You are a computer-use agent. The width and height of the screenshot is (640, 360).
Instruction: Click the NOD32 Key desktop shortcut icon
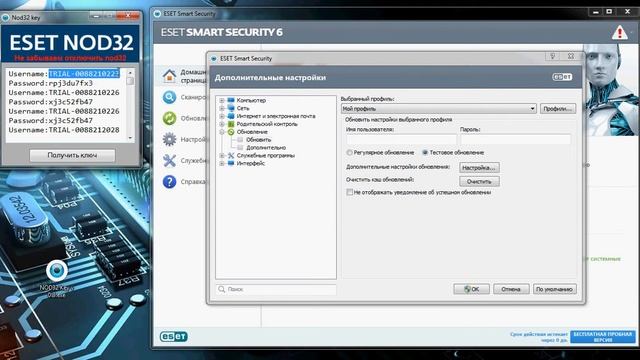(x=57, y=271)
